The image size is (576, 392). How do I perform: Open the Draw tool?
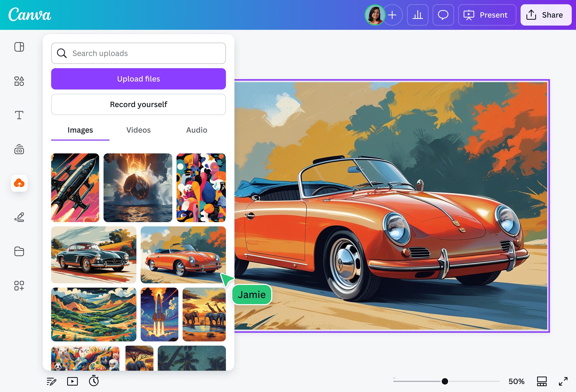tap(19, 217)
